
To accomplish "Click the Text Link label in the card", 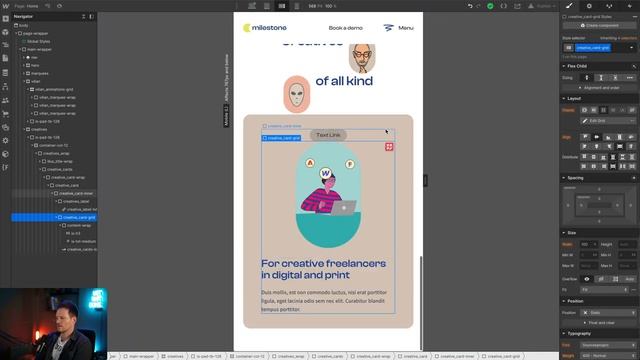I will 328,135.
